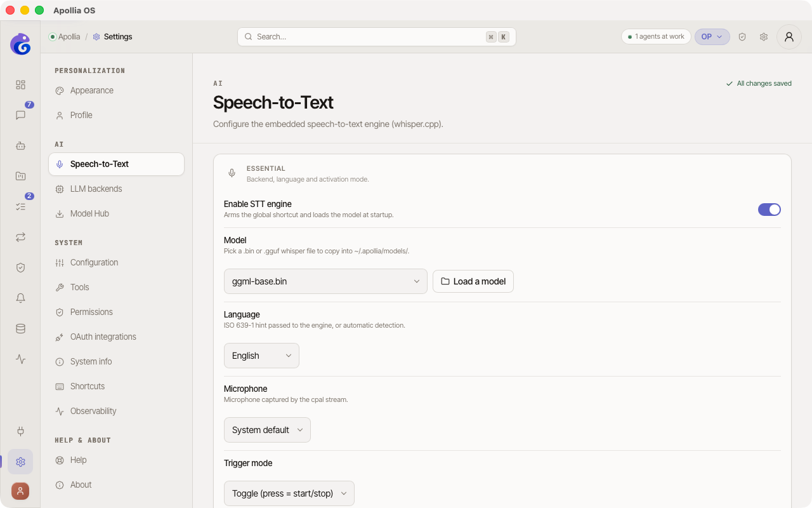
Task: Click the plug icon in left rail
Action: [x=20, y=431]
